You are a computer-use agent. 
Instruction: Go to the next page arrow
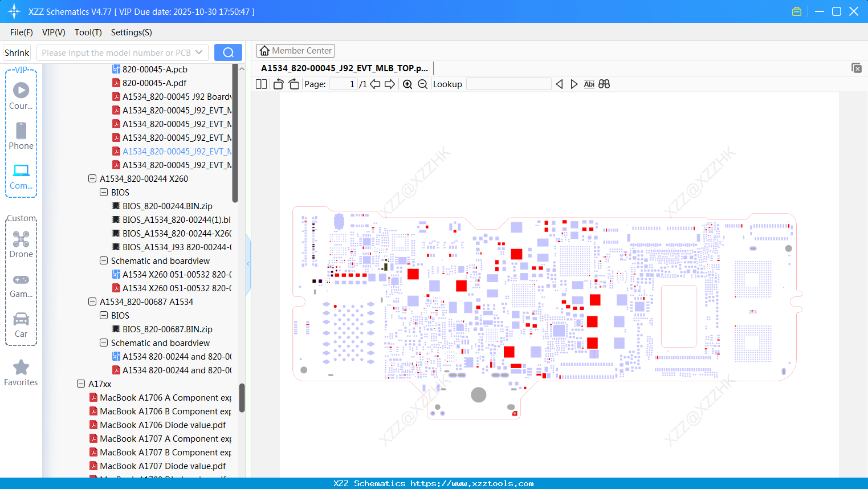[390, 84]
